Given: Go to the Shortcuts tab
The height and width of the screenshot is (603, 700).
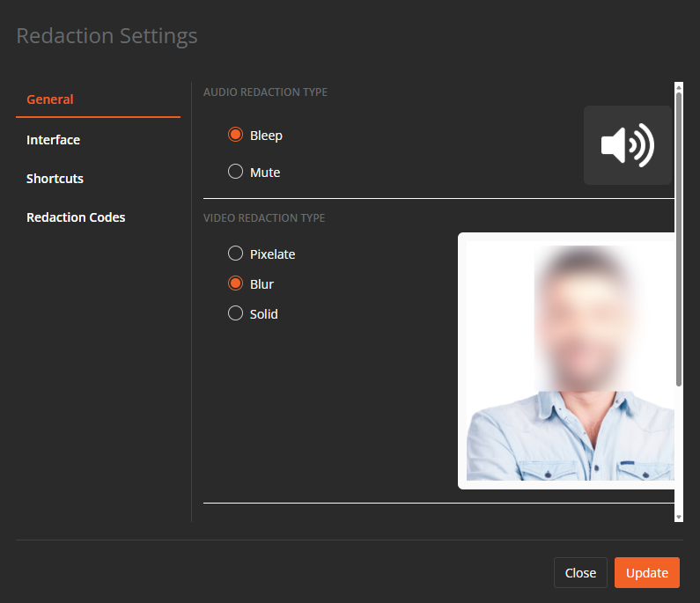Looking at the screenshot, I should 55,179.
